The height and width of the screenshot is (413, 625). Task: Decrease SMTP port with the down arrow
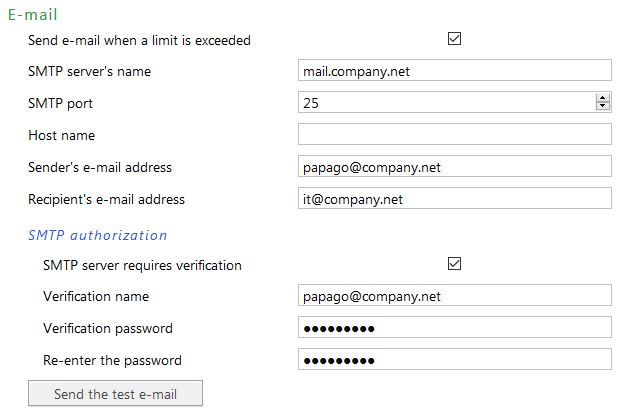pos(603,106)
